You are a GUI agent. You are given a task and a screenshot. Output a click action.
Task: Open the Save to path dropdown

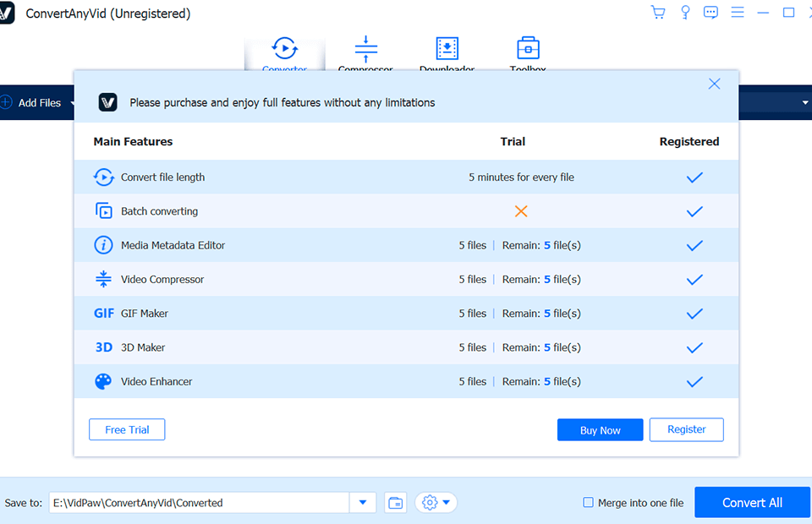point(363,502)
